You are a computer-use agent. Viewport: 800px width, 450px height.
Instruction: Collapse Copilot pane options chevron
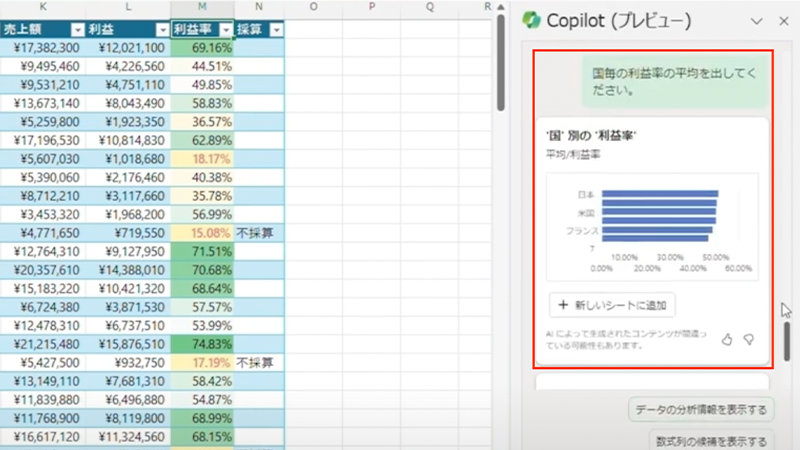point(757,21)
